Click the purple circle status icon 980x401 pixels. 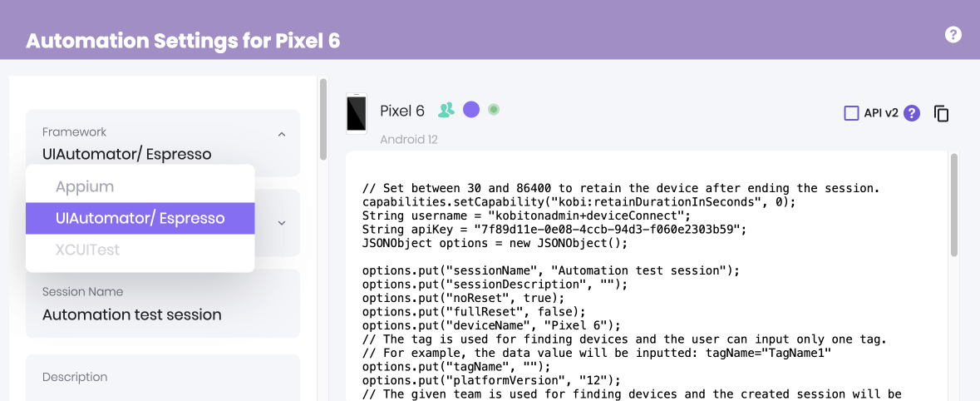pos(471,110)
